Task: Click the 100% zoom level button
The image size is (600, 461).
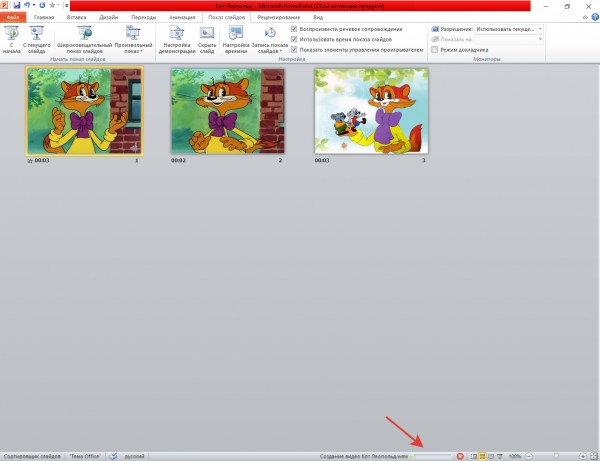Action: [515, 456]
